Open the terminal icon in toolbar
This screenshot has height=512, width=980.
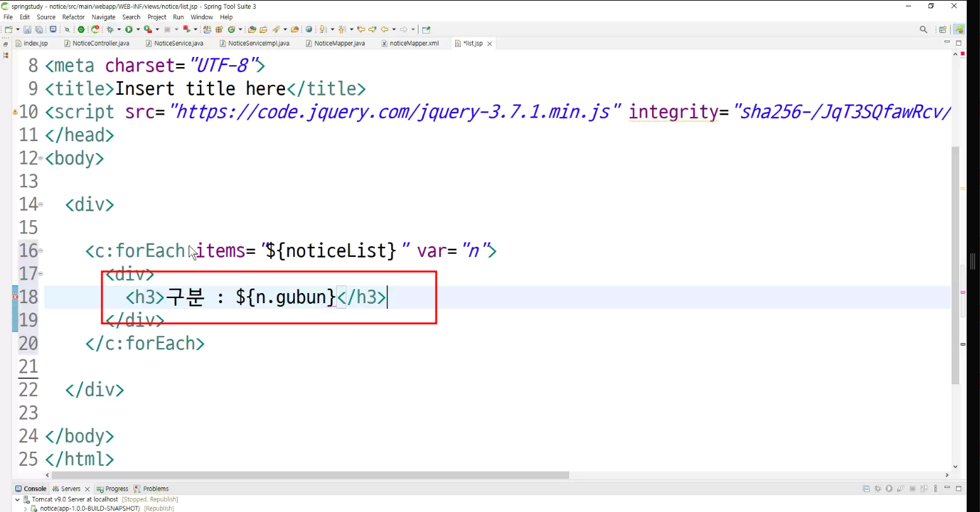(x=53, y=29)
